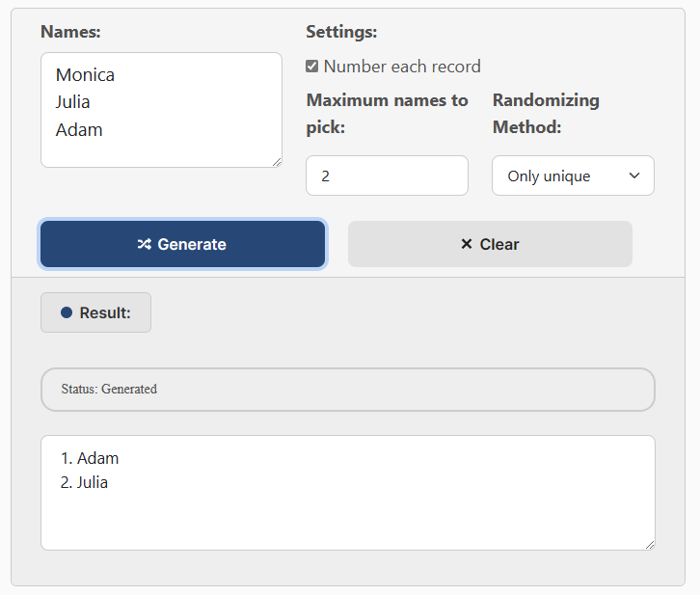The height and width of the screenshot is (595, 700).
Task: Click the result textarea resize handle
Action: click(x=650, y=545)
